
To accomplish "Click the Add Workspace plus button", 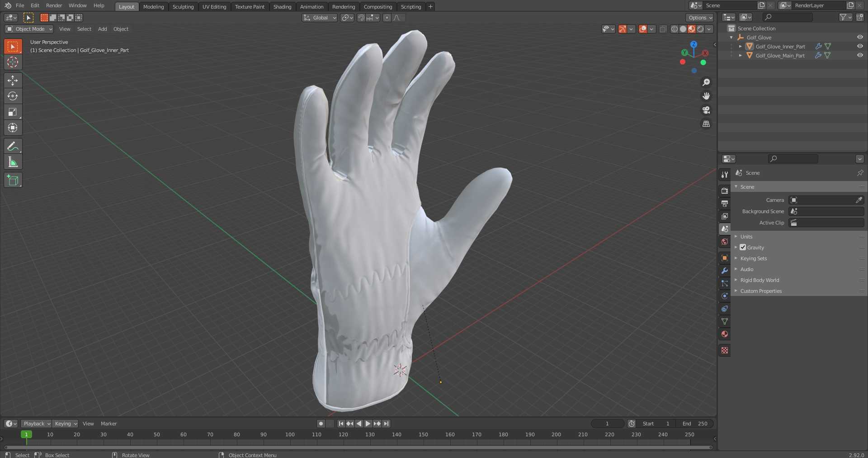I will point(430,6).
